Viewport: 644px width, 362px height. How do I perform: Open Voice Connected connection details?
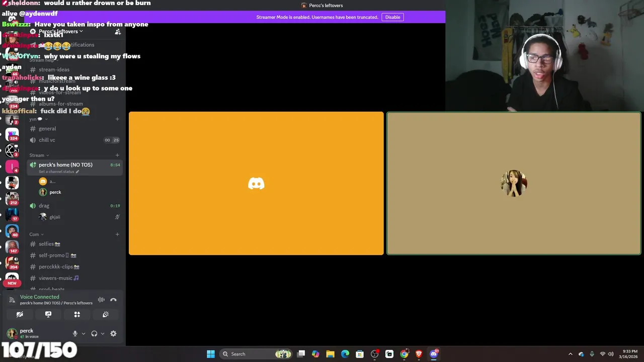point(40,297)
